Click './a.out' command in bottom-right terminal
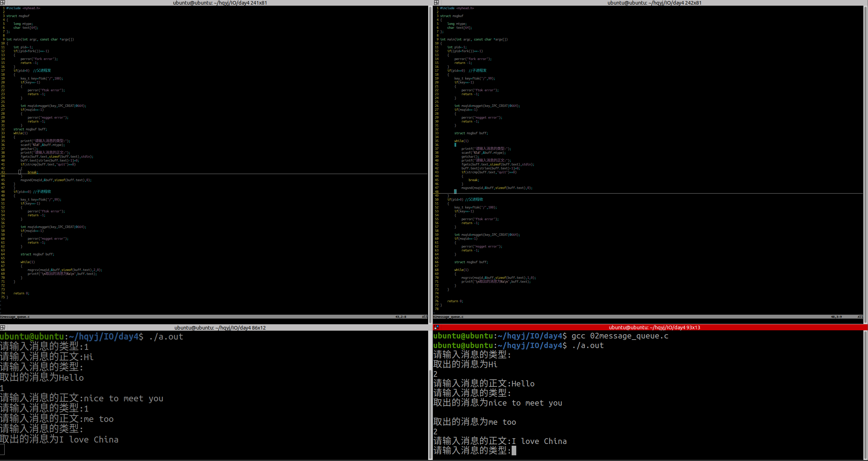 tap(588, 345)
